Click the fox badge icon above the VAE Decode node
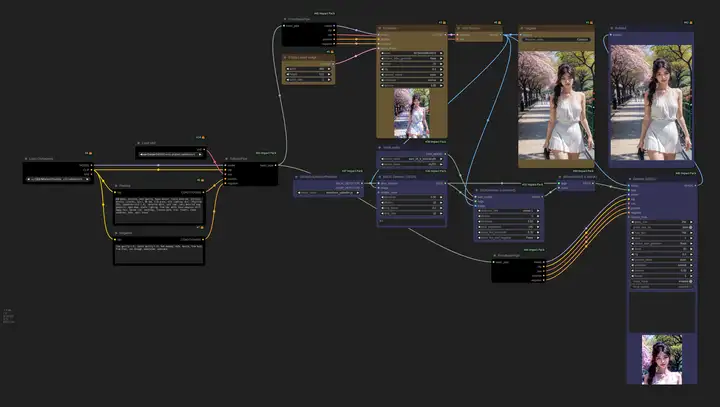Viewport: 720px width, 407px height. click(x=499, y=22)
